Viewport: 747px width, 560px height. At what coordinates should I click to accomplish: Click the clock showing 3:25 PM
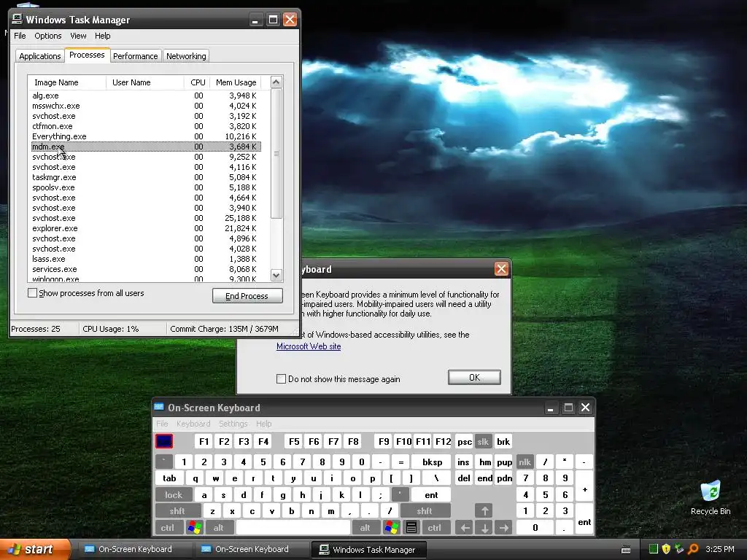click(720, 549)
